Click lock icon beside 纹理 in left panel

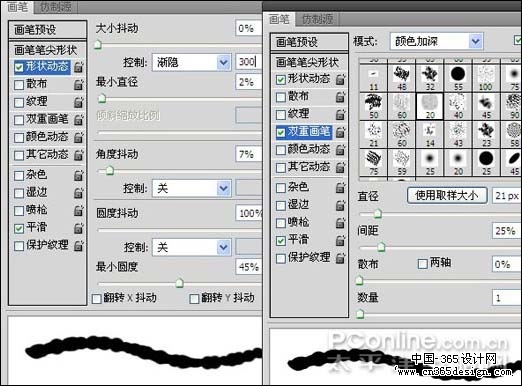(x=79, y=102)
